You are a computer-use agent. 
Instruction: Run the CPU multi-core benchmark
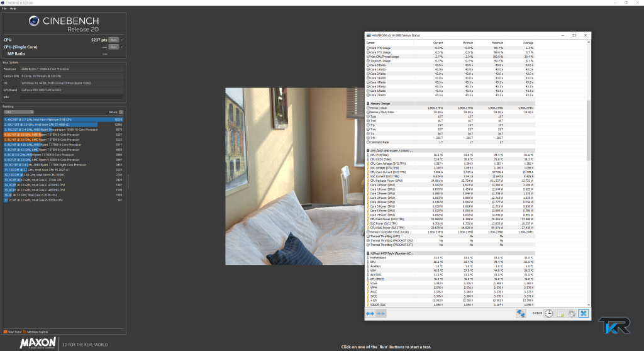pyautogui.click(x=113, y=40)
